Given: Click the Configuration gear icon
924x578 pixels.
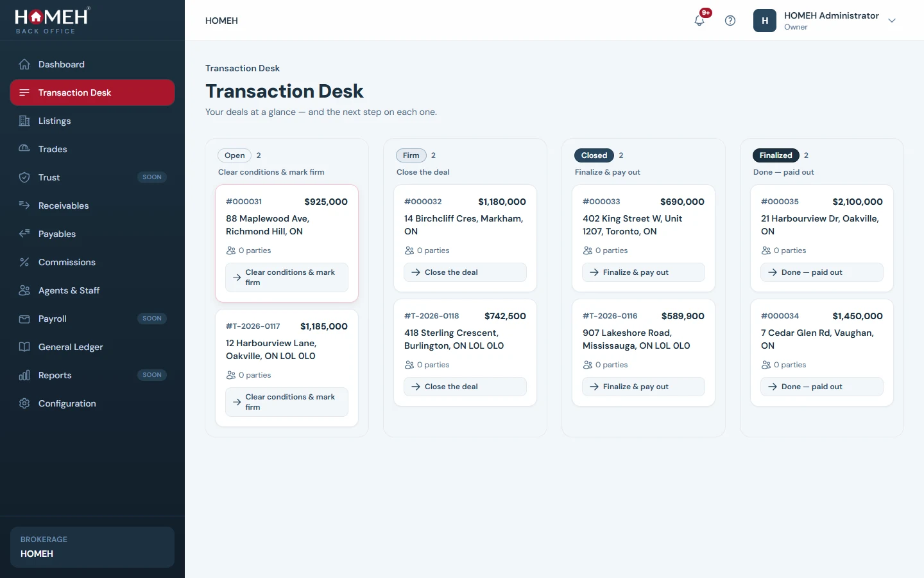Looking at the screenshot, I should coord(24,403).
